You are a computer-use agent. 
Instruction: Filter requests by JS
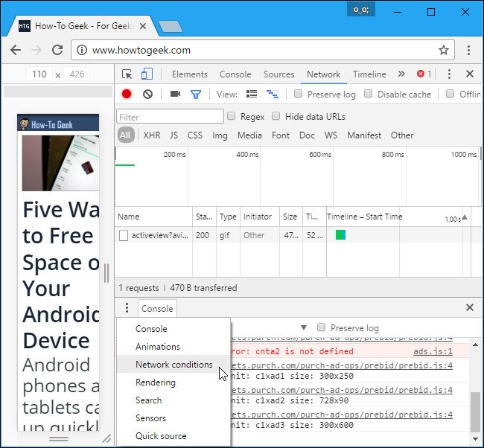[x=173, y=135]
